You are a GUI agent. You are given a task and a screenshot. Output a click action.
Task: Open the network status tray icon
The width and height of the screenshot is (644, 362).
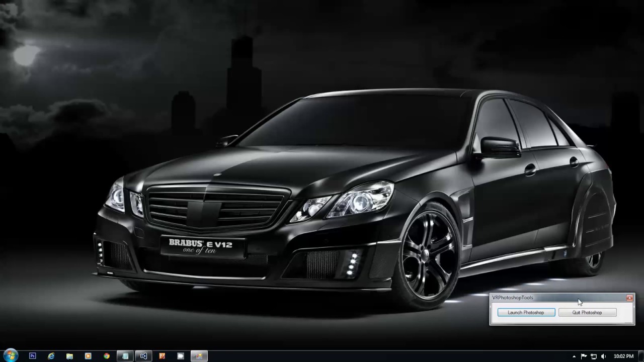(x=594, y=356)
